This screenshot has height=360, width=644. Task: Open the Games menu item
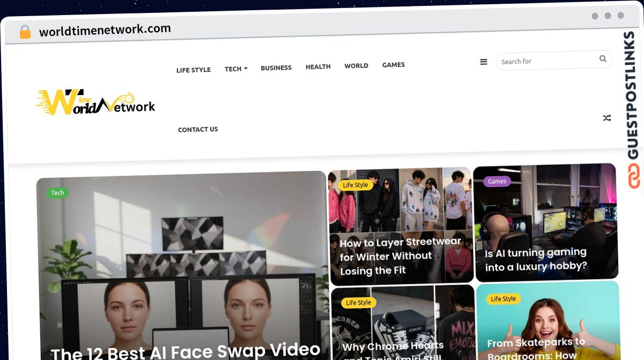click(x=393, y=64)
